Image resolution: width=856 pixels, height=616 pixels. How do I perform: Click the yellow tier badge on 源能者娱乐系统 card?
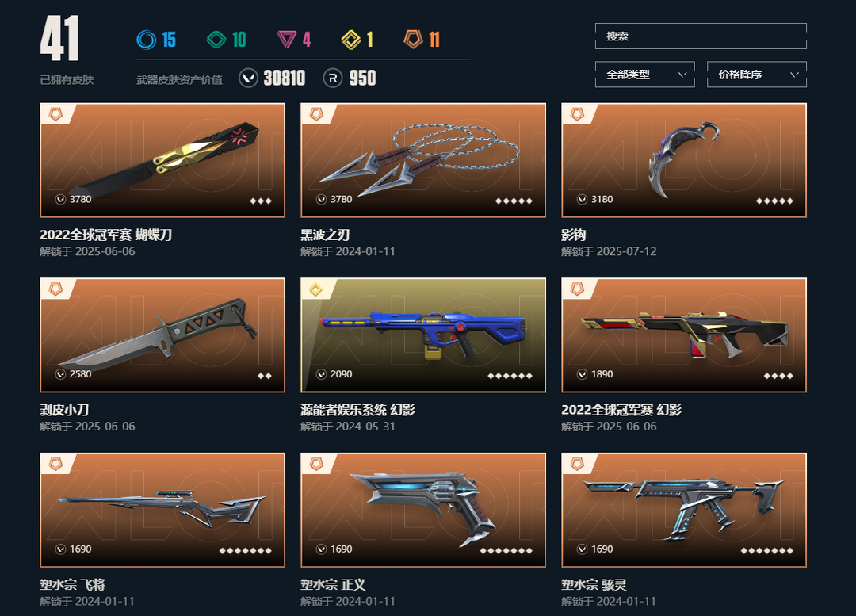316,289
